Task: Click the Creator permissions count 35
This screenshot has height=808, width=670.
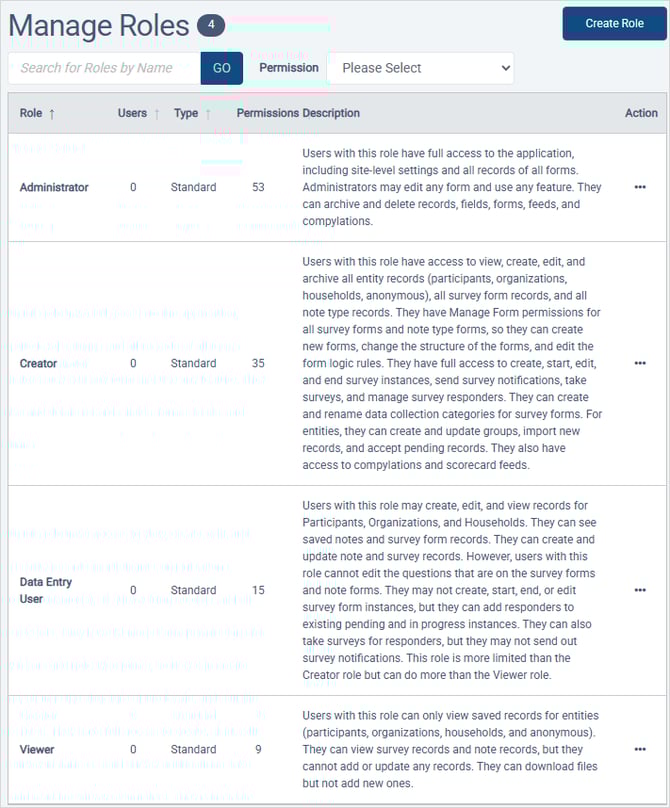Action: coord(258,363)
